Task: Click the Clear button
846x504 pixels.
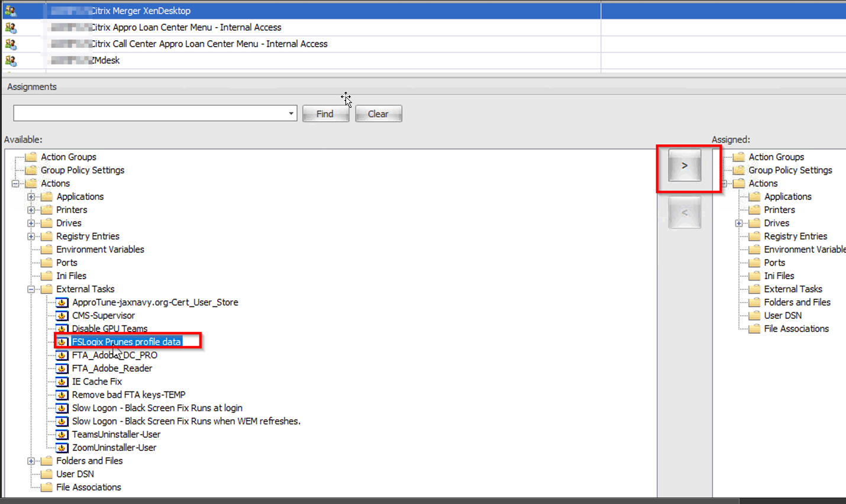Action: (x=379, y=114)
